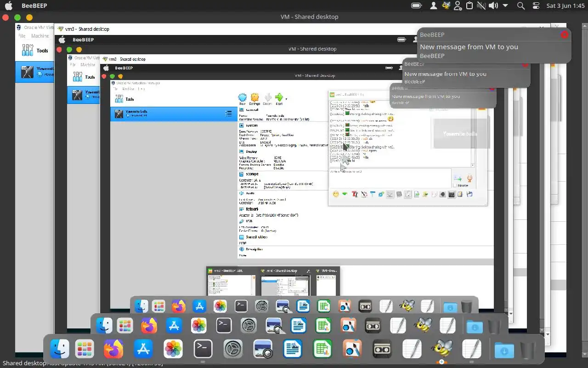Viewport: 588px width, 368px height.
Task: Collapse the General section in VM details
Action: 252,110
